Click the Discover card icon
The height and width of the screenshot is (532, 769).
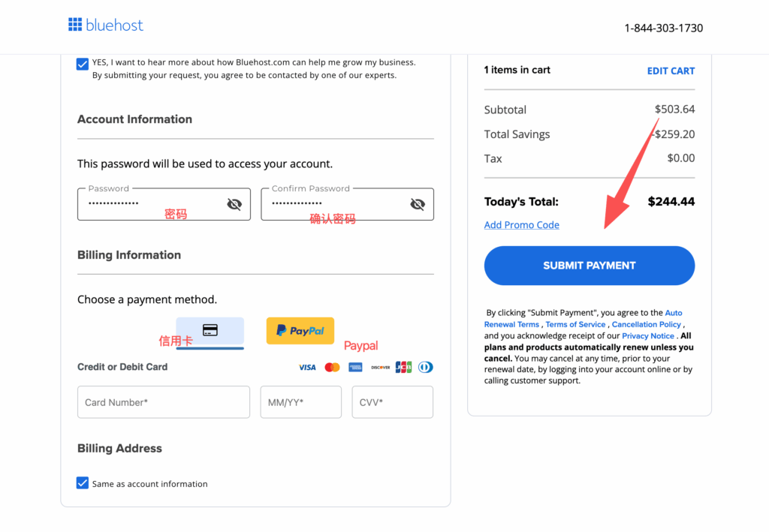[x=380, y=368]
